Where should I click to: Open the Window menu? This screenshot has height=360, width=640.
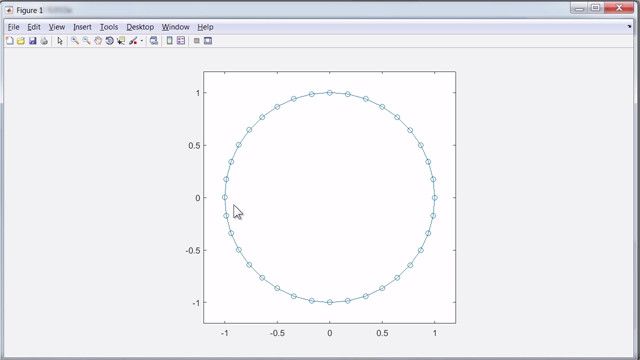coord(176,27)
